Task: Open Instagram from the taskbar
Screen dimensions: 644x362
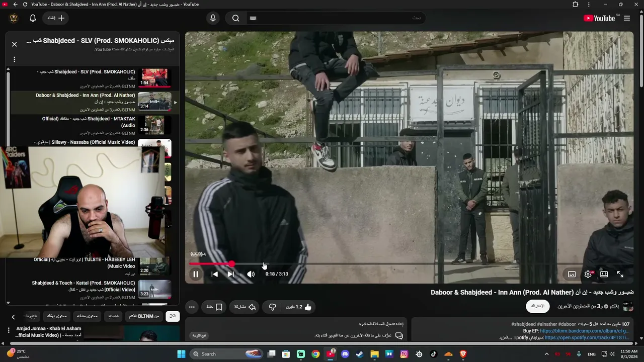Action: tap(404, 354)
